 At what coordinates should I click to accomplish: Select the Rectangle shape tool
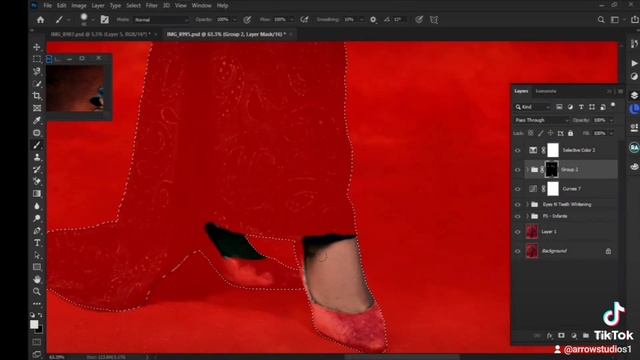click(37, 267)
